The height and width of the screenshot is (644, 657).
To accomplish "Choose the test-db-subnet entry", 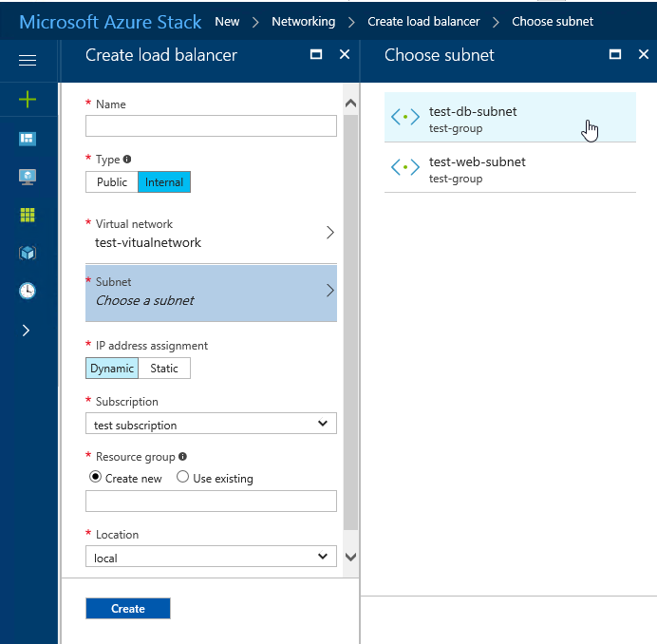I will pyautogui.click(x=510, y=118).
